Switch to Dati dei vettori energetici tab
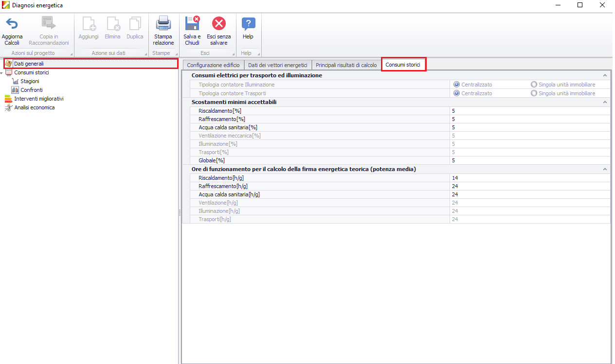615x364 pixels. (277, 65)
